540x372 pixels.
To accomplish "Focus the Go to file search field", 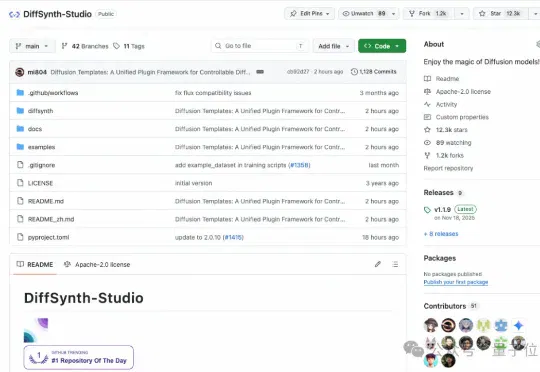I will point(260,46).
